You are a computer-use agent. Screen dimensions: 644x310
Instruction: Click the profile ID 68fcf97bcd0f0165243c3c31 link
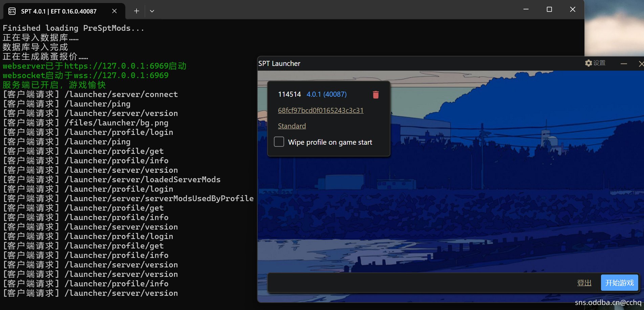(321, 111)
